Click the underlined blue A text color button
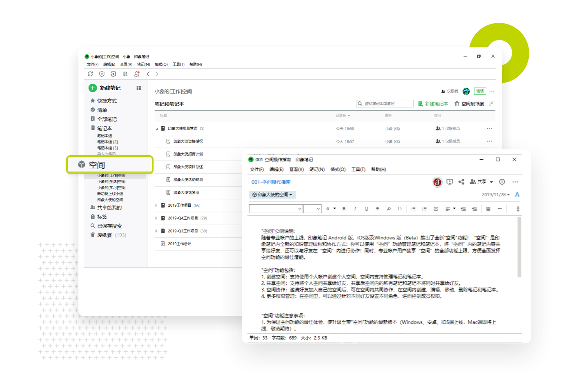 tap(517, 195)
